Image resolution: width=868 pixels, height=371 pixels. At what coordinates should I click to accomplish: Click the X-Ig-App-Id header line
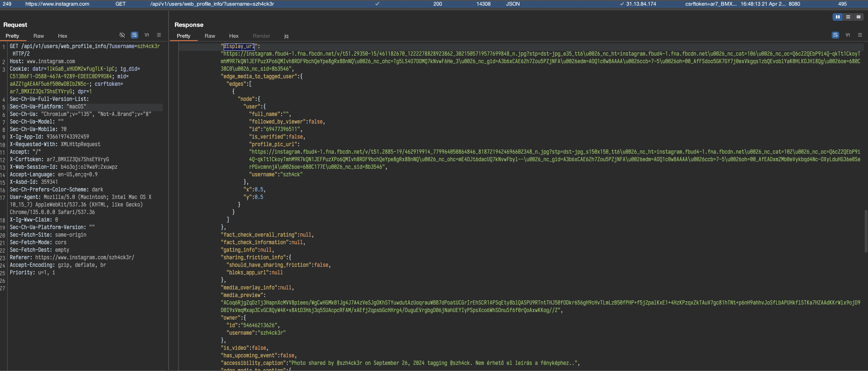(x=50, y=137)
